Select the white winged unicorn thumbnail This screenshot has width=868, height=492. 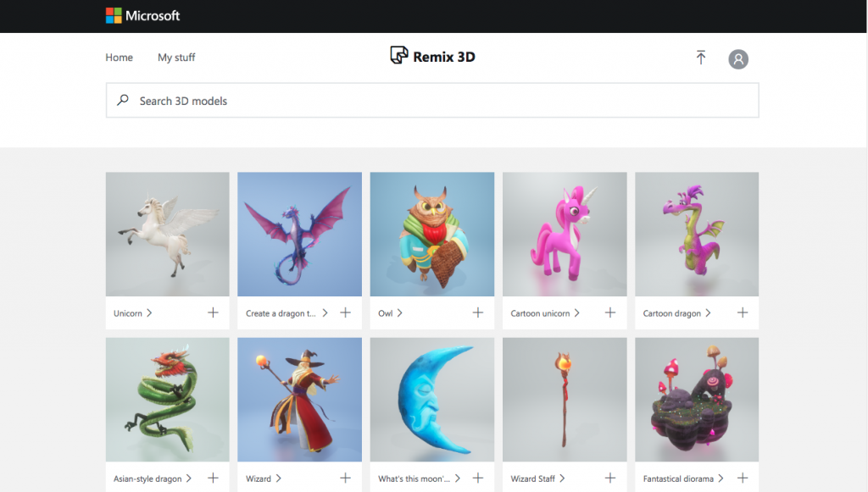coord(167,234)
